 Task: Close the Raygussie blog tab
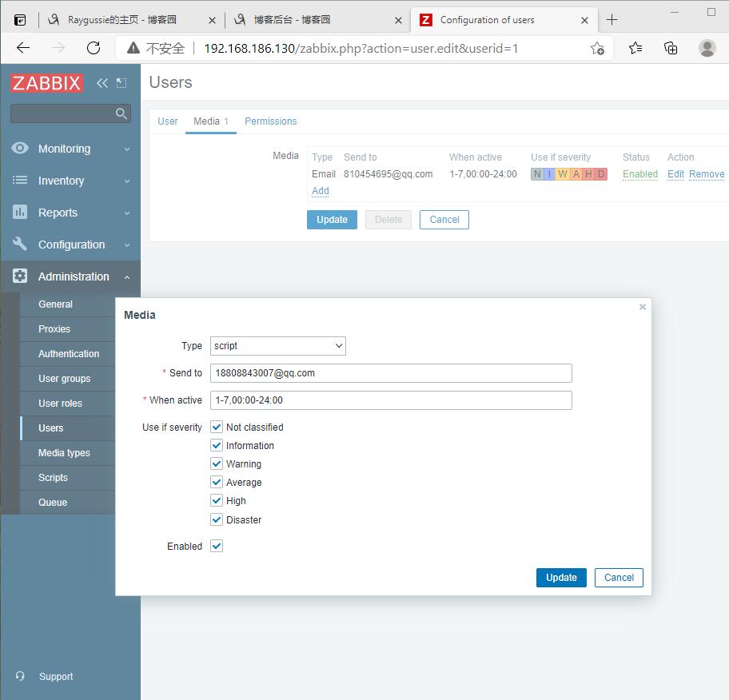pyautogui.click(x=212, y=20)
